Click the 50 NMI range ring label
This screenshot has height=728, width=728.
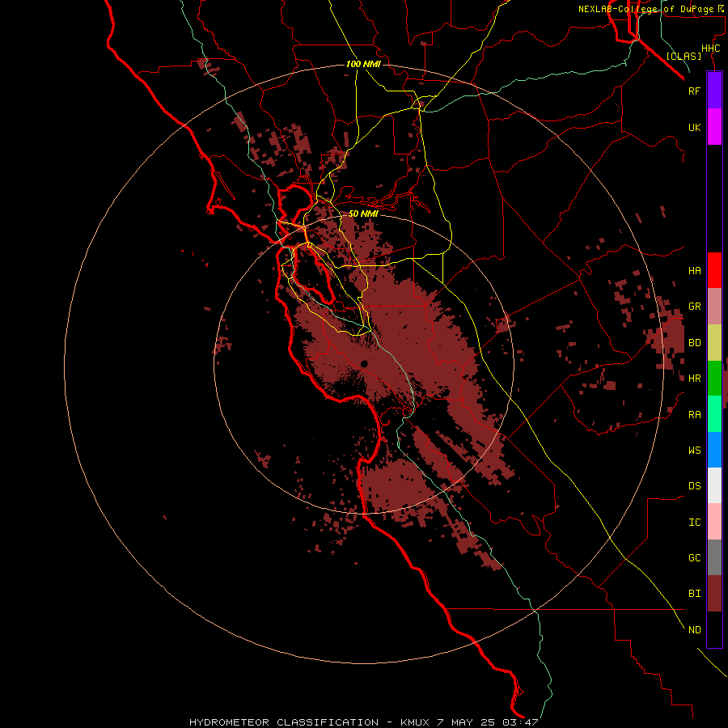point(363,214)
